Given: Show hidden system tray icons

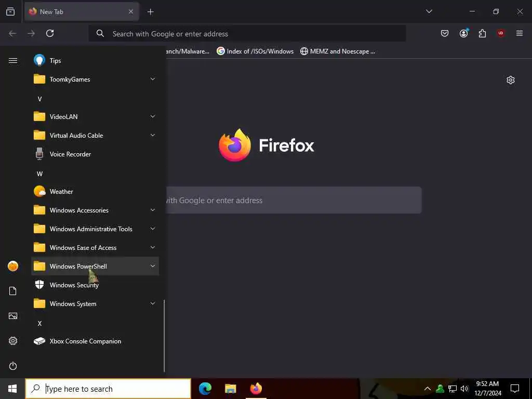Looking at the screenshot, I should 428,389.
